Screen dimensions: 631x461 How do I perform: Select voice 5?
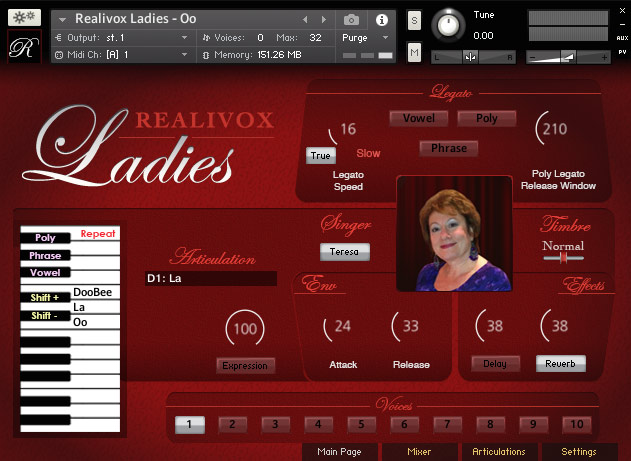(x=362, y=424)
